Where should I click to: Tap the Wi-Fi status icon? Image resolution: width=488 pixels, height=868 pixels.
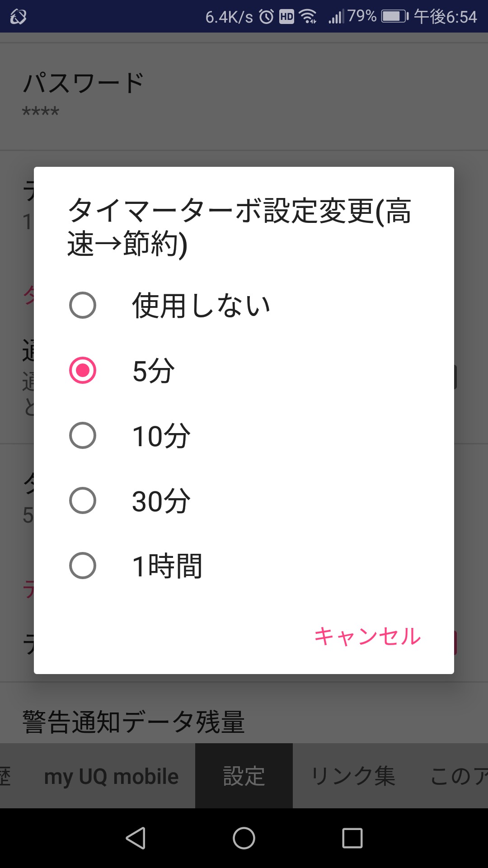(x=308, y=17)
